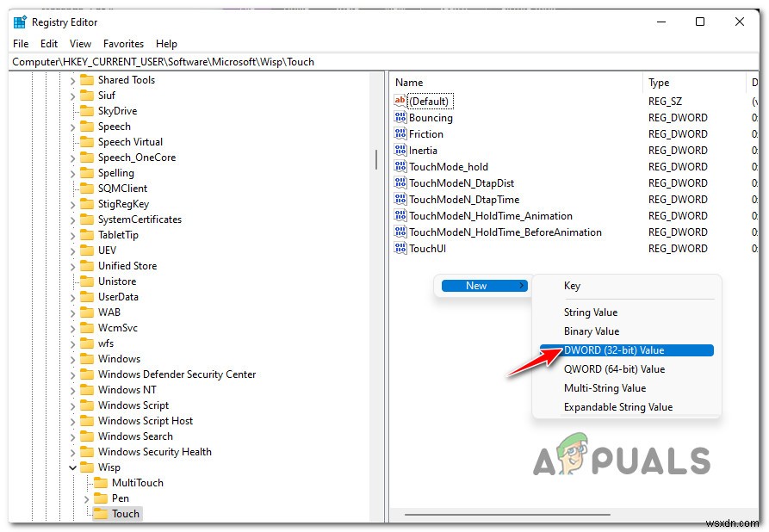Expand the StigRegKey tree node
Image resolution: width=769 pixels, height=532 pixels.
click(x=72, y=205)
